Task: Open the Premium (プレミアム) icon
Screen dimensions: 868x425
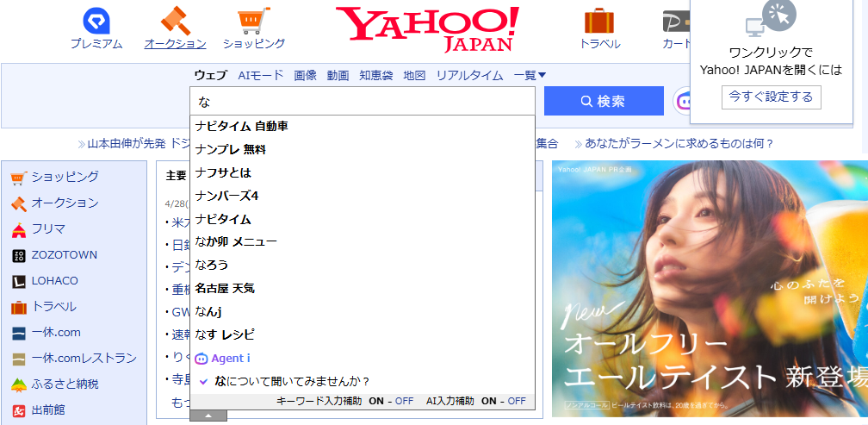Action: pos(96,21)
